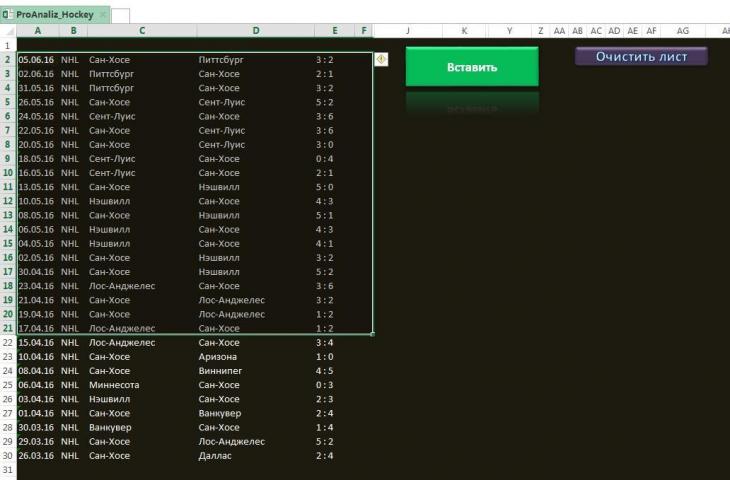730x480 pixels.
Task: Open the empty new tab beside ProAnaliz_Hockey
Action: 120,16
